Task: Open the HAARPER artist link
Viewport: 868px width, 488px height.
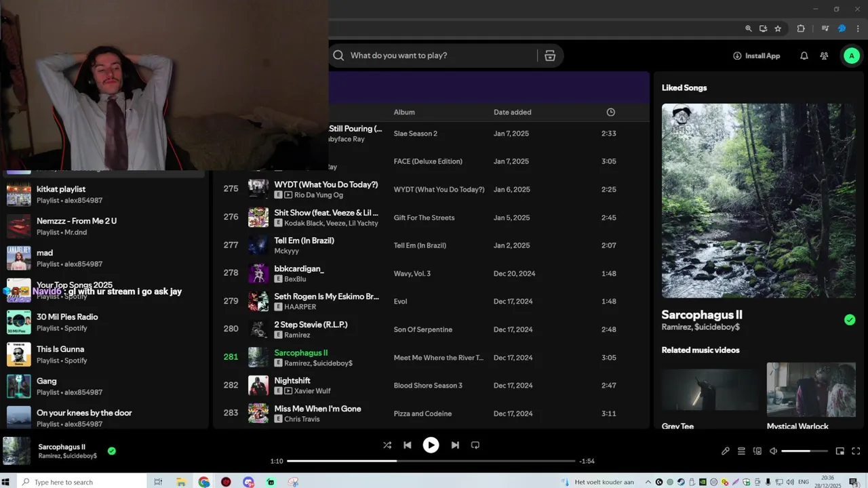Action: (300, 307)
